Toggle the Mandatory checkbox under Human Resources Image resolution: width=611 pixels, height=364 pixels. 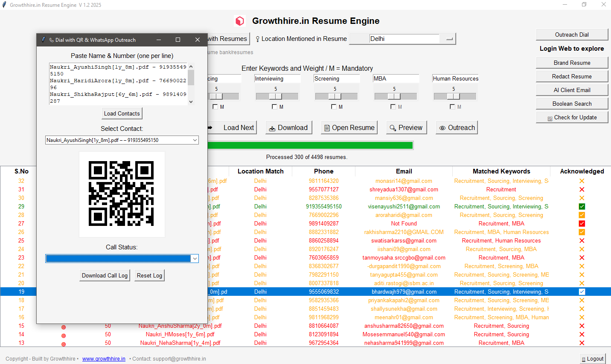pyautogui.click(x=452, y=107)
